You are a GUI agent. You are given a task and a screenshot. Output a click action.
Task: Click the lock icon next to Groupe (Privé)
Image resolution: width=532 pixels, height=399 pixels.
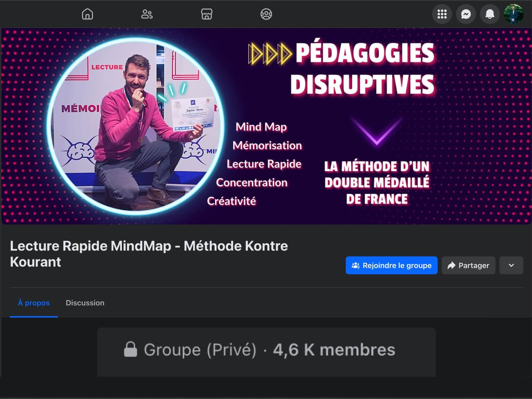[x=131, y=349]
